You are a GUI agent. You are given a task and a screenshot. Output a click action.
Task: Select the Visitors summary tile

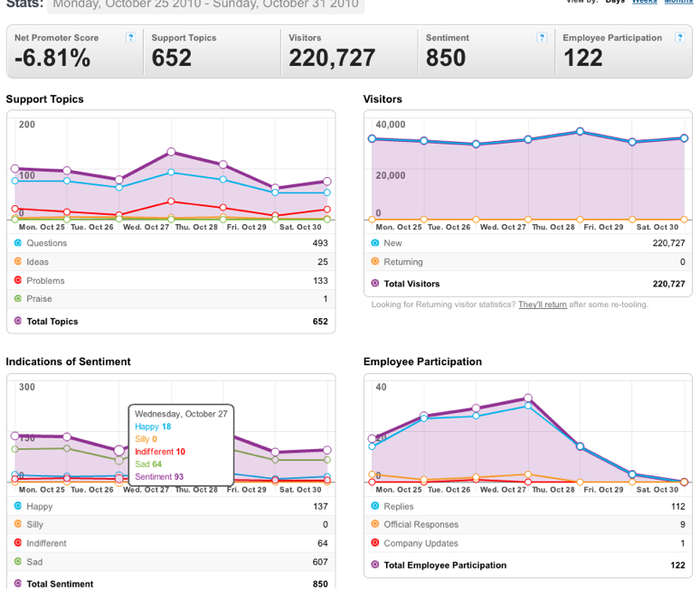point(349,52)
